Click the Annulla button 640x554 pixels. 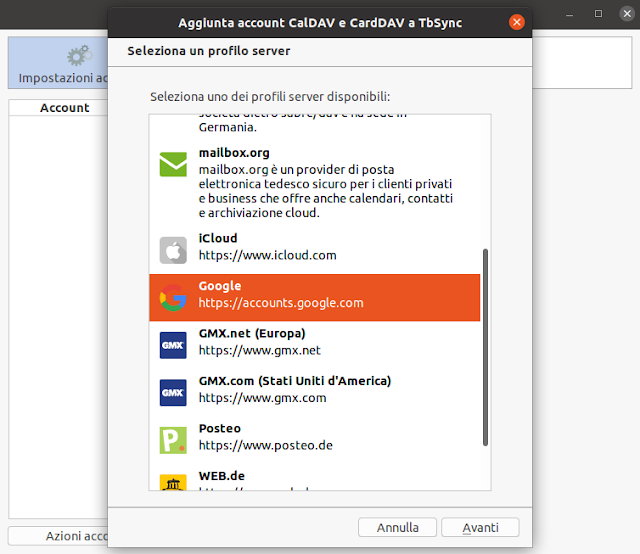pos(397,527)
